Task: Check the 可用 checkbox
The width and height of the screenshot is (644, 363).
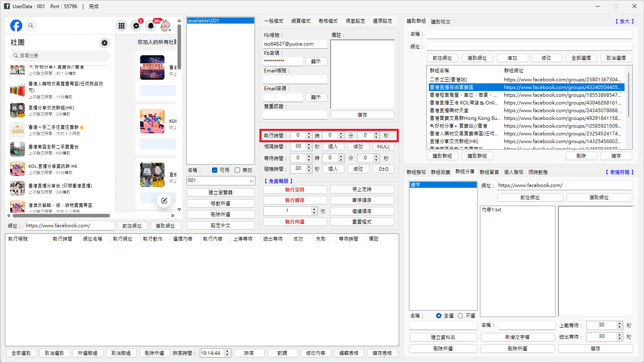Action: point(214,170)
